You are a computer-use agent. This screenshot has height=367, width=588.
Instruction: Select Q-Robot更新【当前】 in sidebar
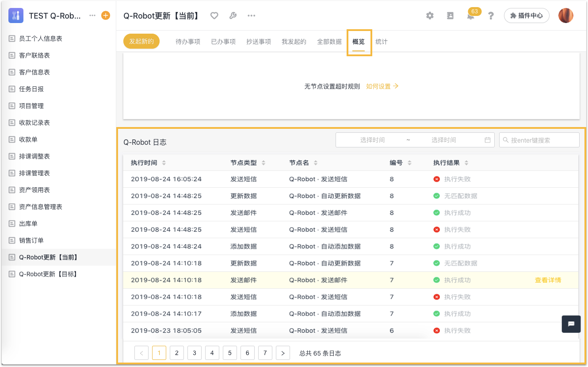pos(58,257)
